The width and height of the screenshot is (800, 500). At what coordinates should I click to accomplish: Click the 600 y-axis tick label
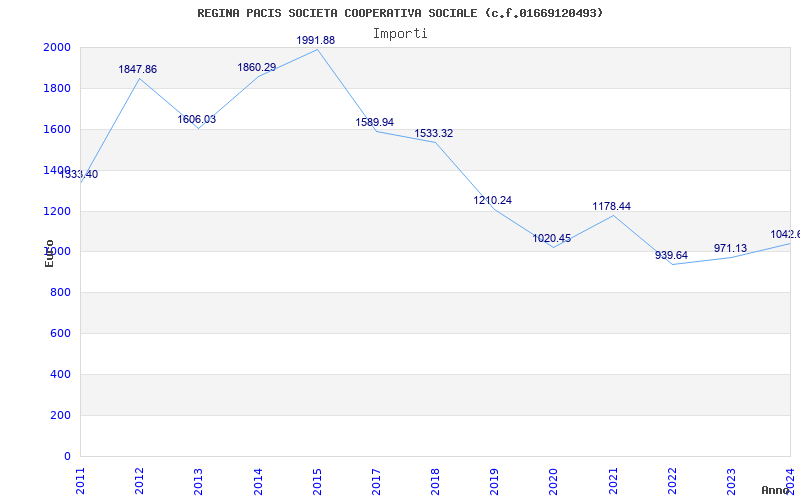60,333
